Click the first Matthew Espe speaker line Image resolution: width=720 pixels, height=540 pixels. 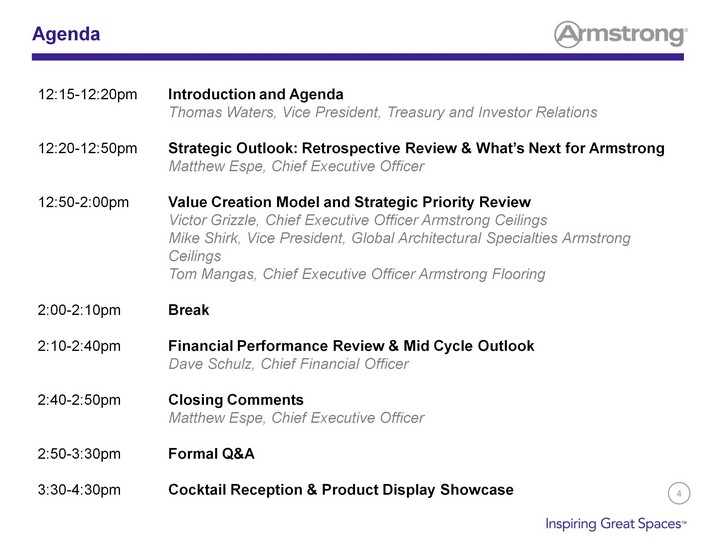pos(296,166)
